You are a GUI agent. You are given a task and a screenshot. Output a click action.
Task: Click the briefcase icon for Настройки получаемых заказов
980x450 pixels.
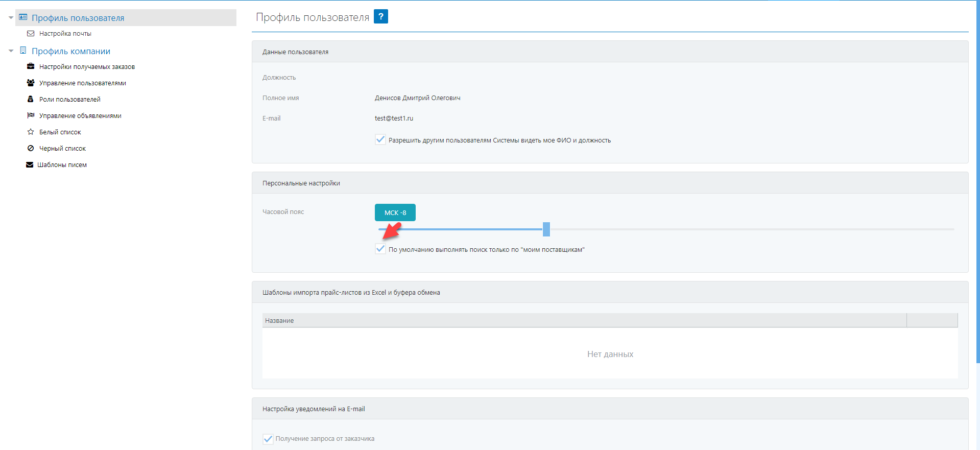(31, 66)
